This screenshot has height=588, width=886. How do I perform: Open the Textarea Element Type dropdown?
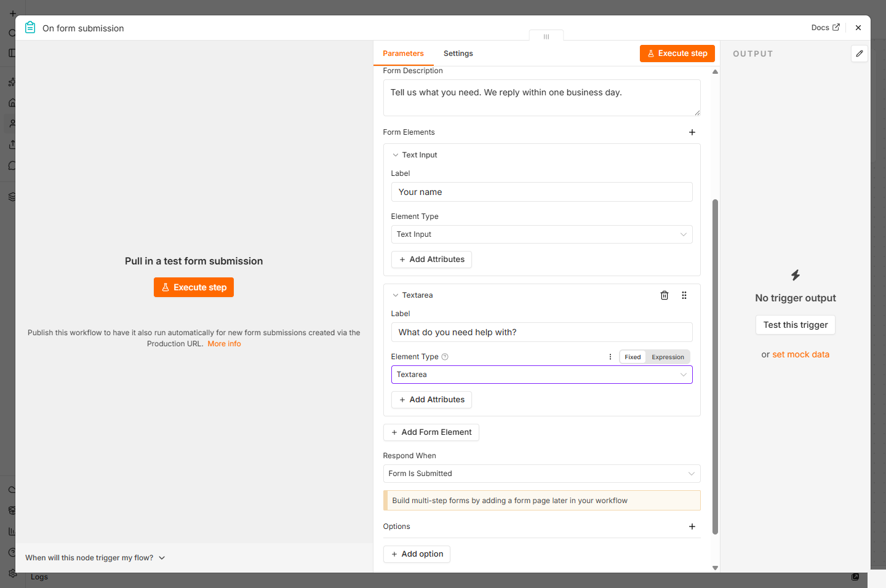pos(541,375)
